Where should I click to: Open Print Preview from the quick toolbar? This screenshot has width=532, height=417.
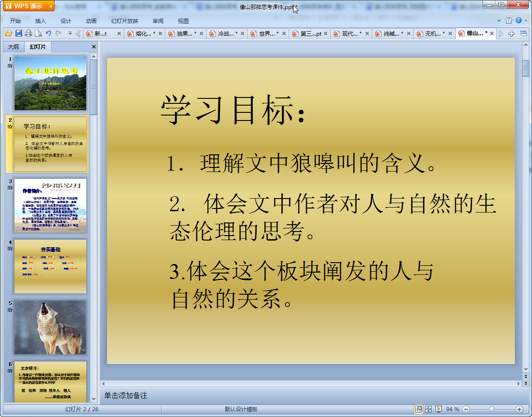[x=38, y=33]
